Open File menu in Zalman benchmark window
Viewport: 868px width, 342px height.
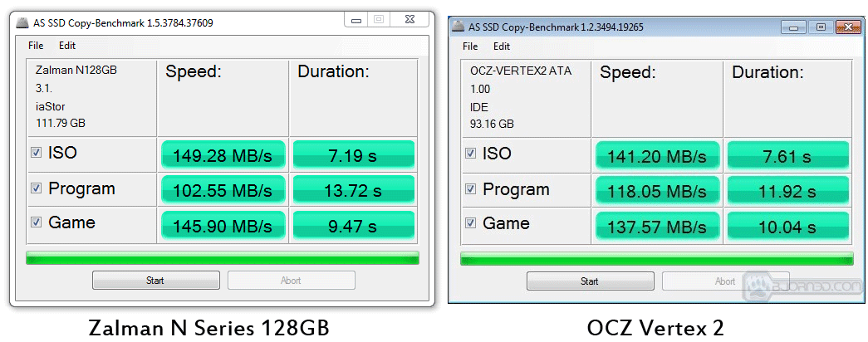(36, 46)
